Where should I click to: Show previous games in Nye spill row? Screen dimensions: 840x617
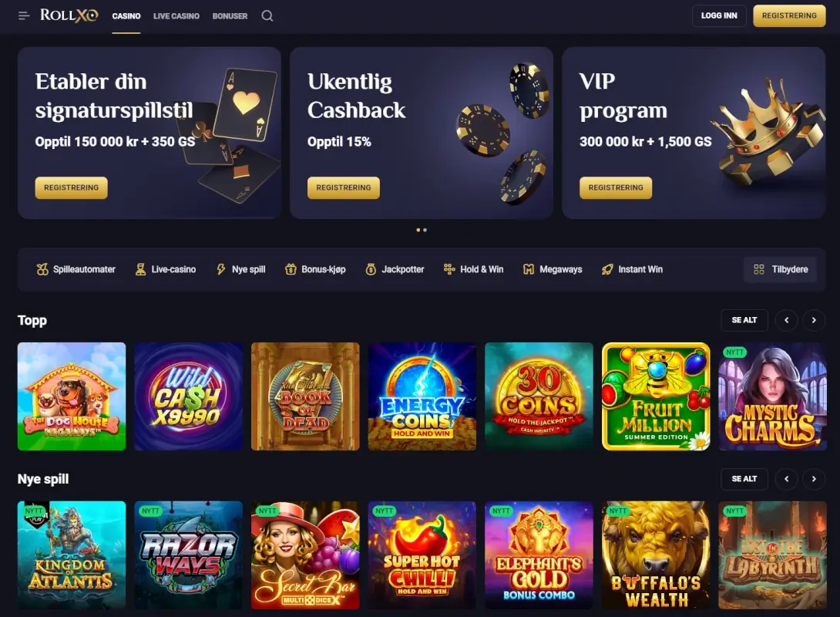click(x=786, y=479)
